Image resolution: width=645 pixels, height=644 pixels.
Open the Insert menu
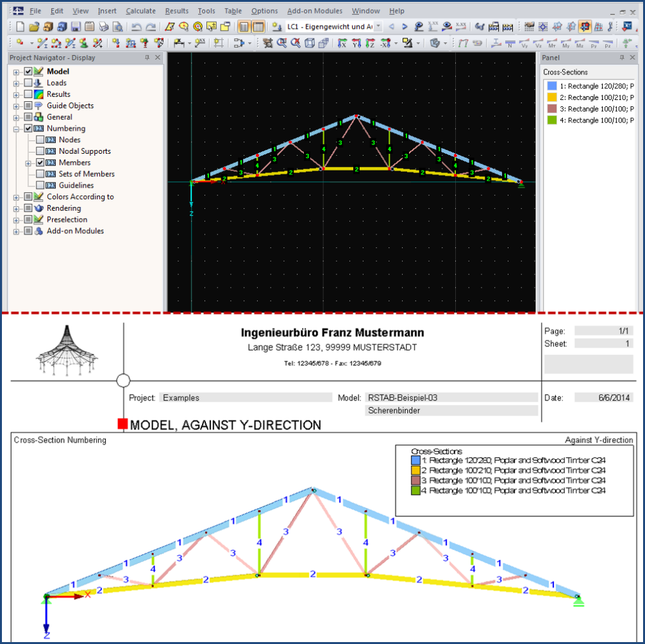tap(107, 11)
